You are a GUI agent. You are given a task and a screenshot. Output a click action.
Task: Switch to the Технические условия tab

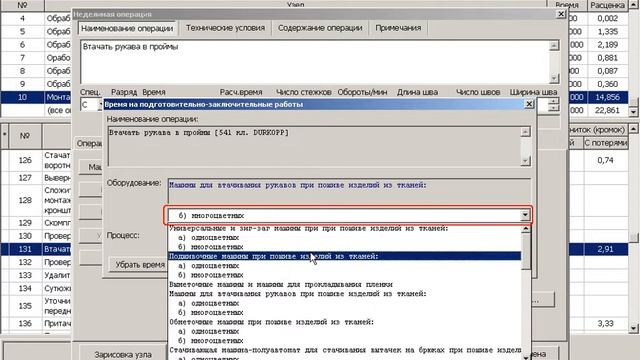click(225, 28)
